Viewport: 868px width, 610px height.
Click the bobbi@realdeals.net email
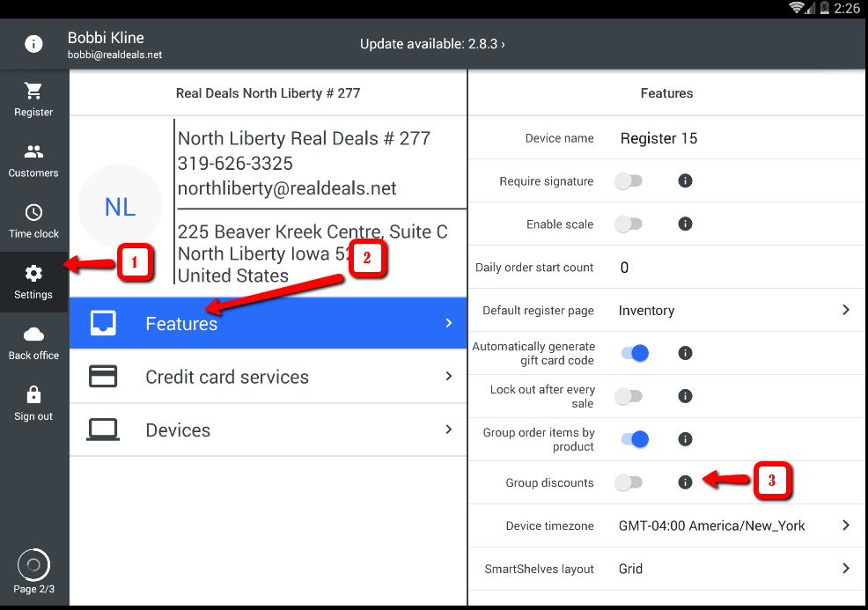pyautogui.click(x=114, y=55)
